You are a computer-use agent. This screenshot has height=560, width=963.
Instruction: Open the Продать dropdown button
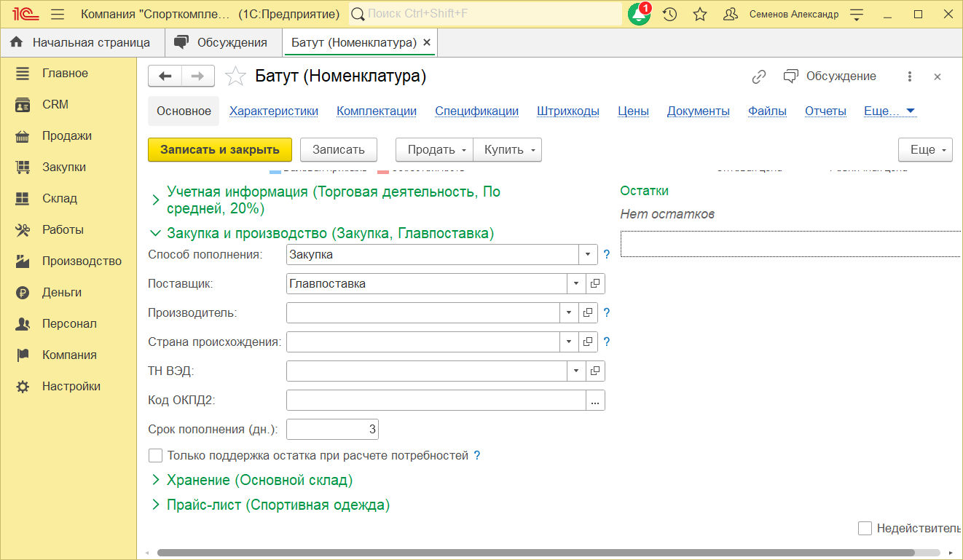[435, 149]
